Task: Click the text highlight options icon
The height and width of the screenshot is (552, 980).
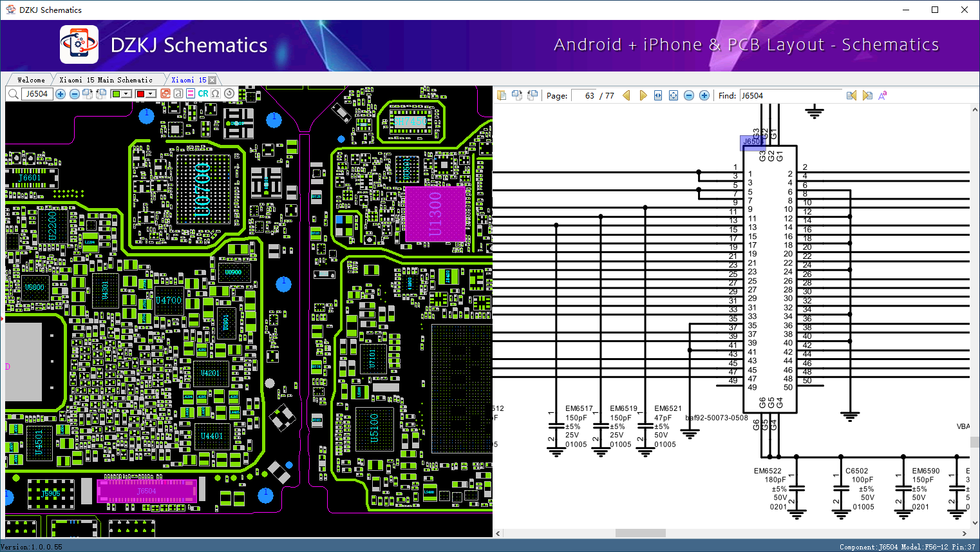Action: point(883,95)
